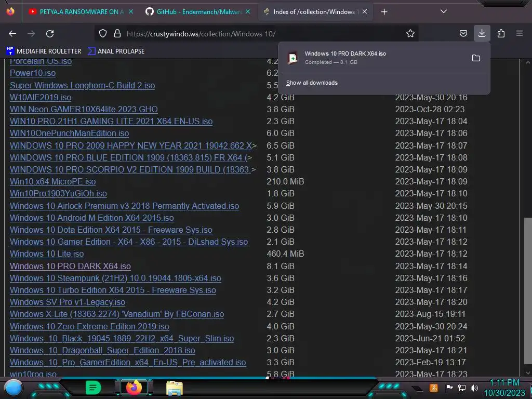This screenshot has height=399, width=532.
Task: Open Porcelain OS.iso link
Action: pyautogui.click(x=41, y=61)
